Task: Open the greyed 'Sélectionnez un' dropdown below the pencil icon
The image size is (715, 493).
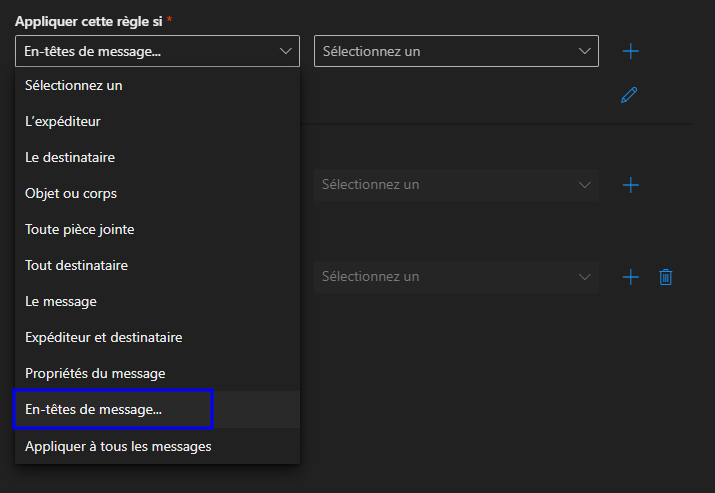Action: coord(456,185)
